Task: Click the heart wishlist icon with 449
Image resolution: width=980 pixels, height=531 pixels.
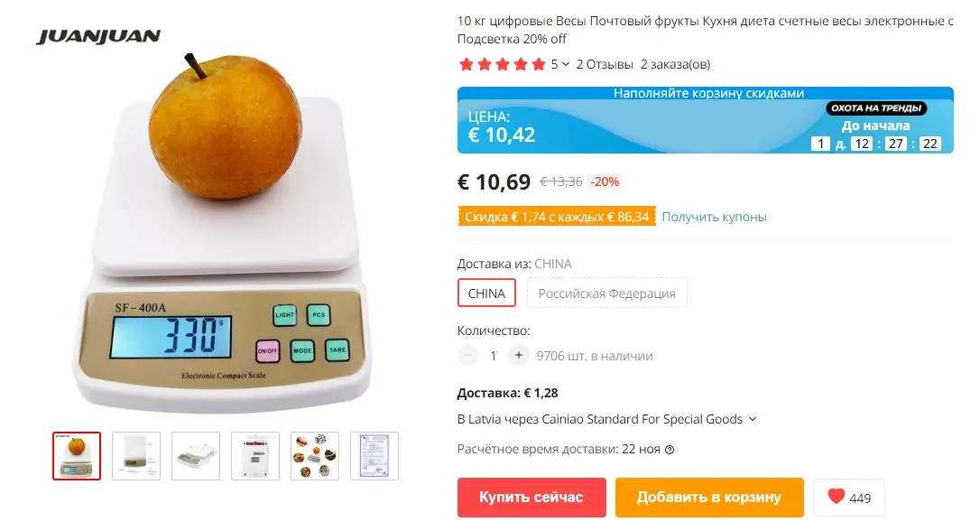Action: point(849,498)
